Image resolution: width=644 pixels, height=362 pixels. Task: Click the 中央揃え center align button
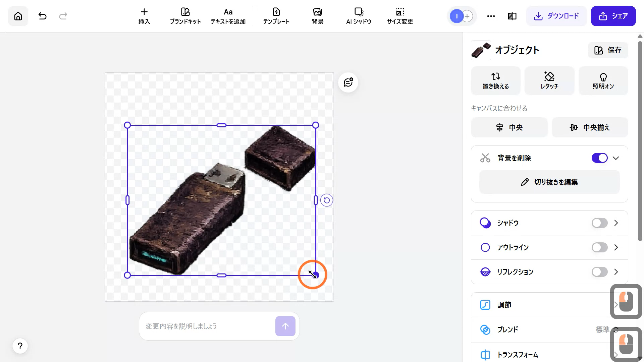point(590,127)
